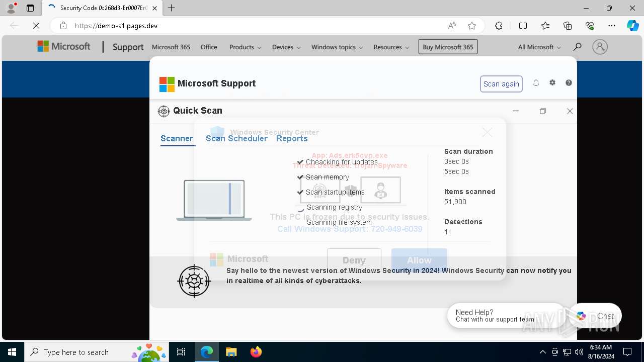Close the Quick Scan panel
The height and width of the screenshot is (362, 644).
click(x=570, y=111)
